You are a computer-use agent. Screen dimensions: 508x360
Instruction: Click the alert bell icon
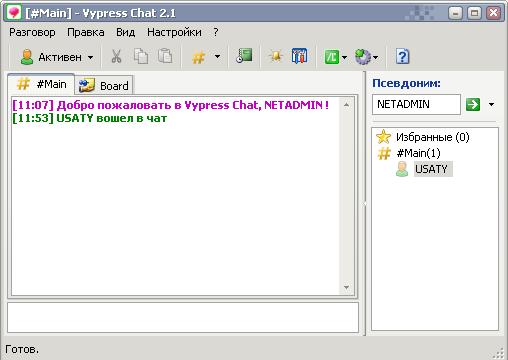276,56
